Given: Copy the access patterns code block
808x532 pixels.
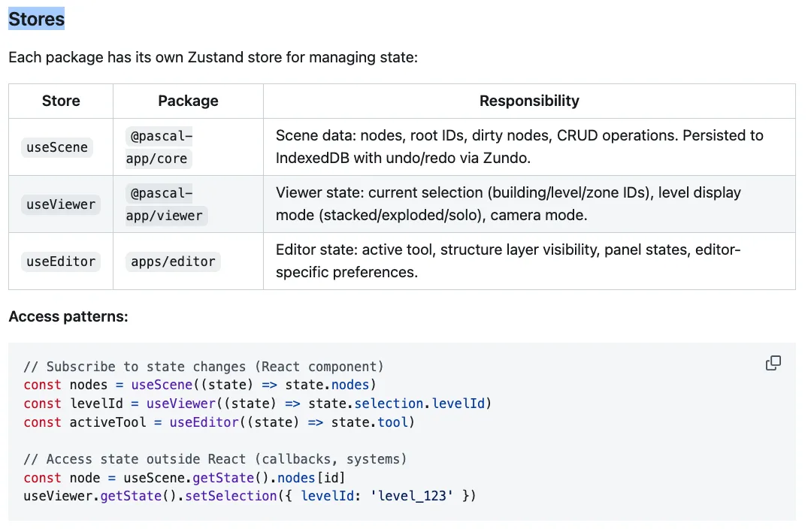Looking at the screenshot, I should click(773, 364).
